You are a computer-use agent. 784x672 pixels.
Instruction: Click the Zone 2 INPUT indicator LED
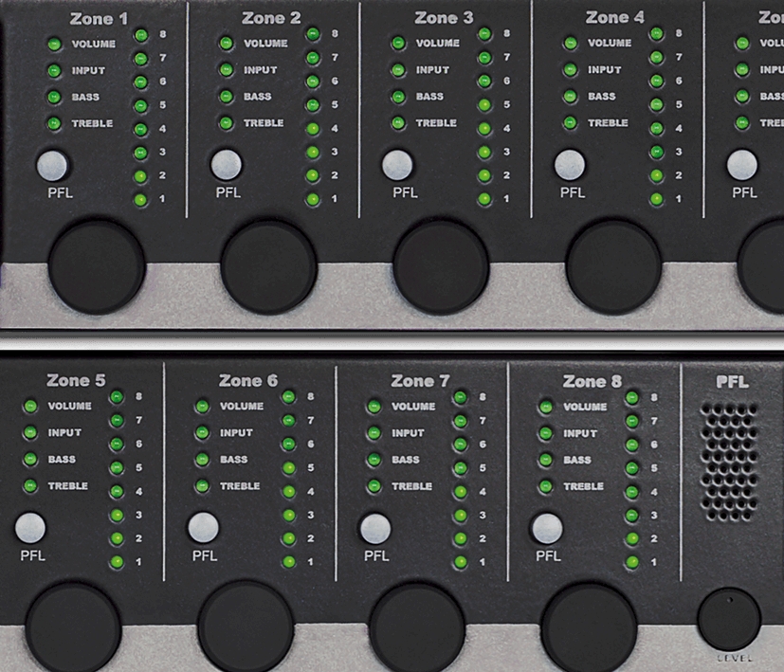pos(226,70)
